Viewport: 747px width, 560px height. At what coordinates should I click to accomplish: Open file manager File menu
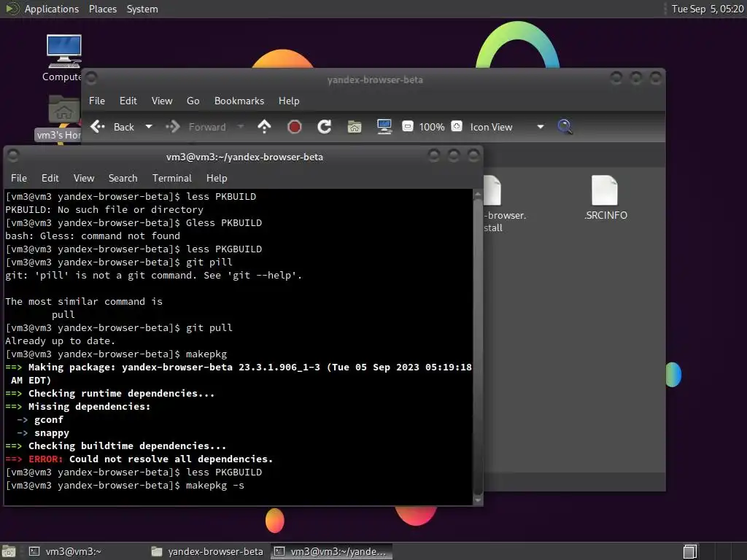tap(97, 101)
